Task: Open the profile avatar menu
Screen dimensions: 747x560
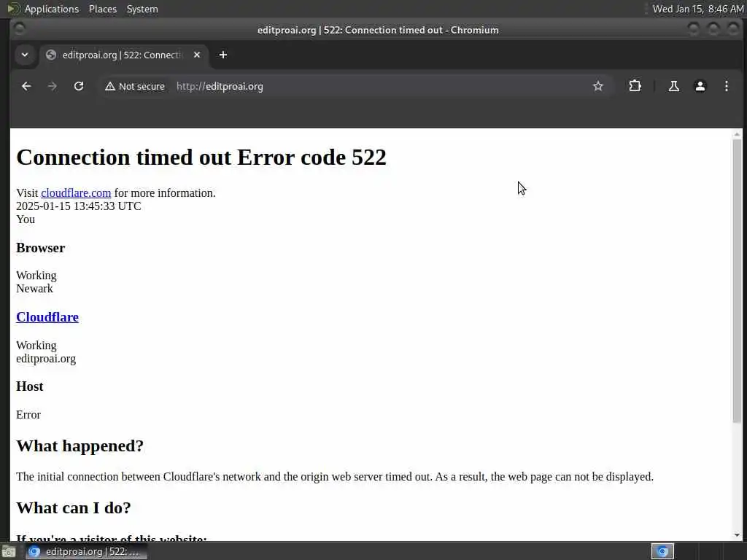Action: (x=700, y=86)
